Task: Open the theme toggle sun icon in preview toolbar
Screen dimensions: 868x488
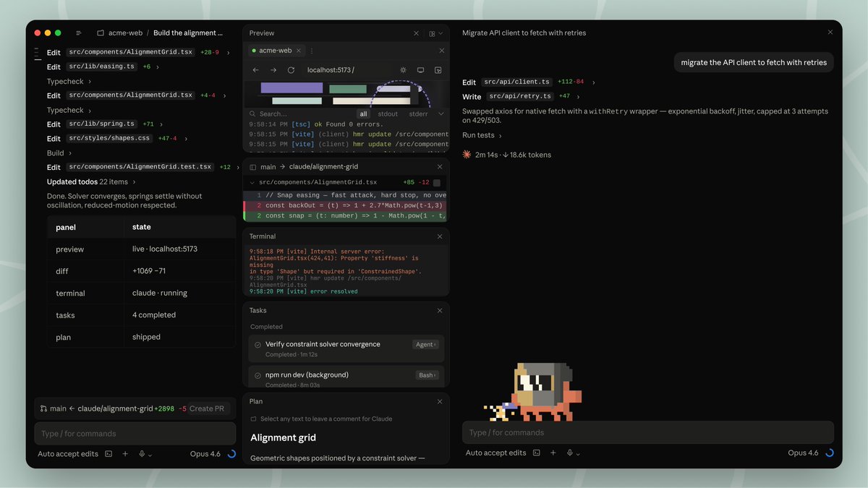Action: [x=403, y=69]
